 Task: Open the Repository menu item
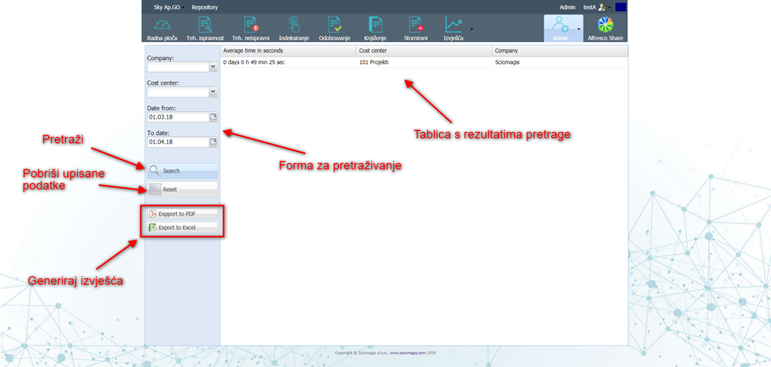pos(205,7)
